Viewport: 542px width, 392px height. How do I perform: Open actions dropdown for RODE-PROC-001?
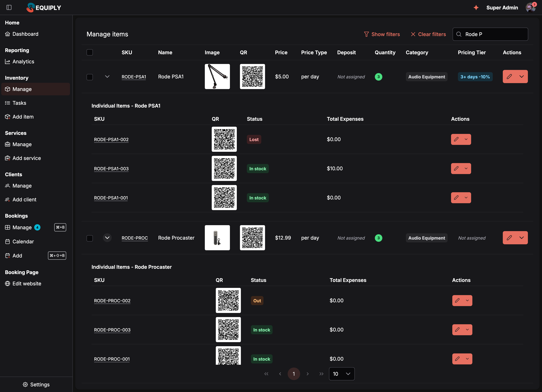click(x=467, y=359)
